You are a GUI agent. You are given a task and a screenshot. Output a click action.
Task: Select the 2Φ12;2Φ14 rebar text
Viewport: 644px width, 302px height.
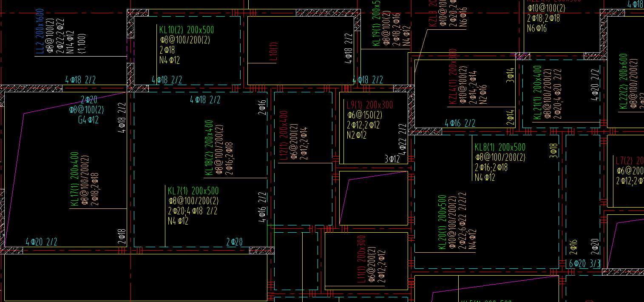[x=304, y=143]
